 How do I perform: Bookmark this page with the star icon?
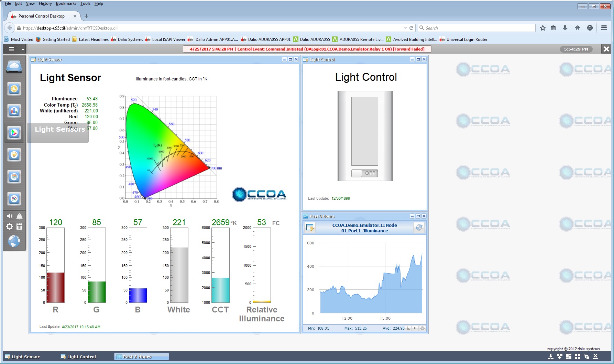coord(543,28)
